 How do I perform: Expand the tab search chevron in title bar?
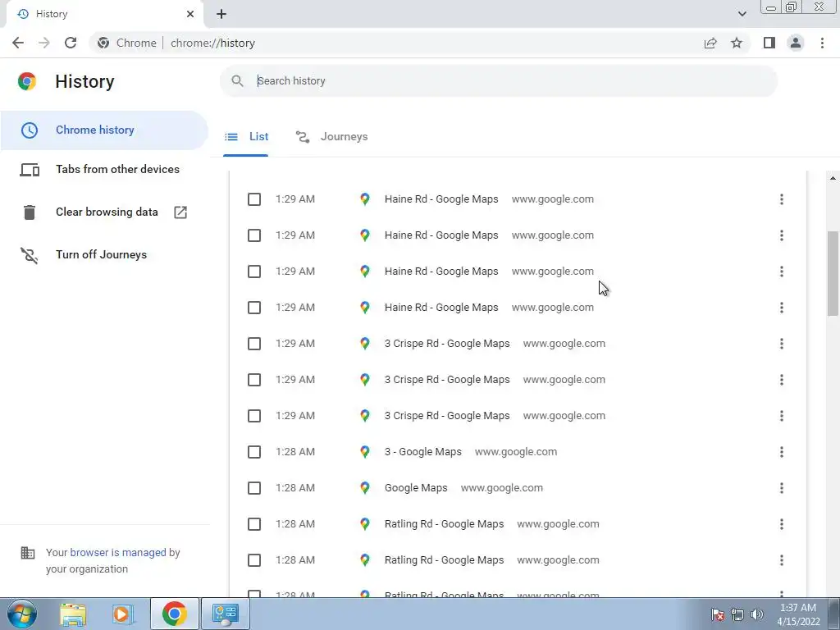click(742, 14)
